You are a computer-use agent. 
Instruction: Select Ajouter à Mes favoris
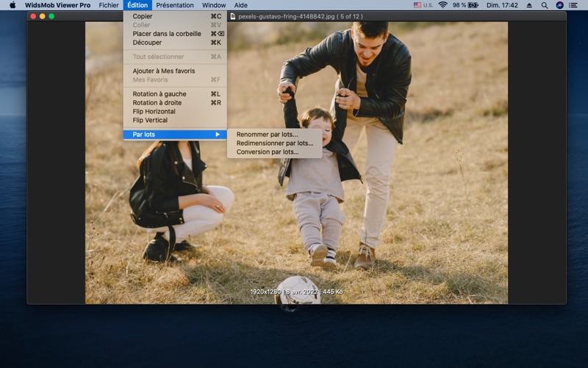175,71
